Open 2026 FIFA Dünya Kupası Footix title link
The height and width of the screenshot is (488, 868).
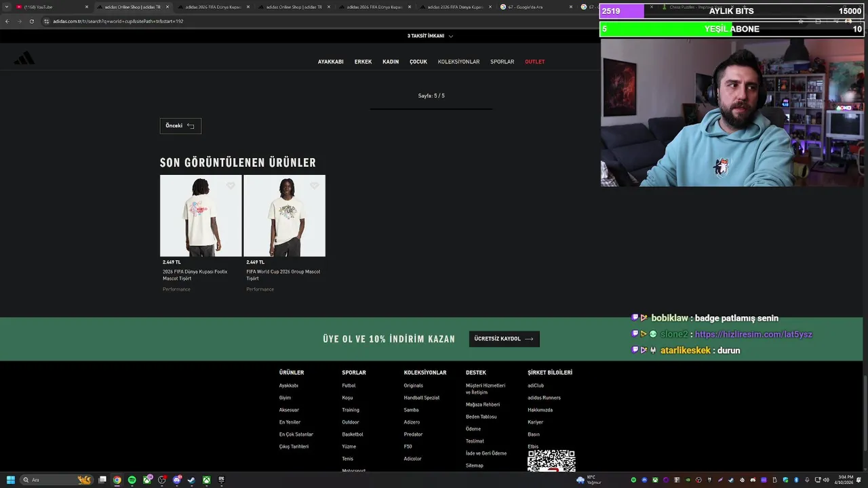(x=195, y=275)
